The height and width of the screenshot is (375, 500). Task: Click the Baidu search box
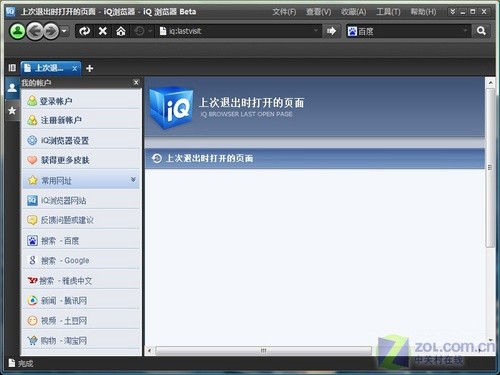click(x=408, y=31)
